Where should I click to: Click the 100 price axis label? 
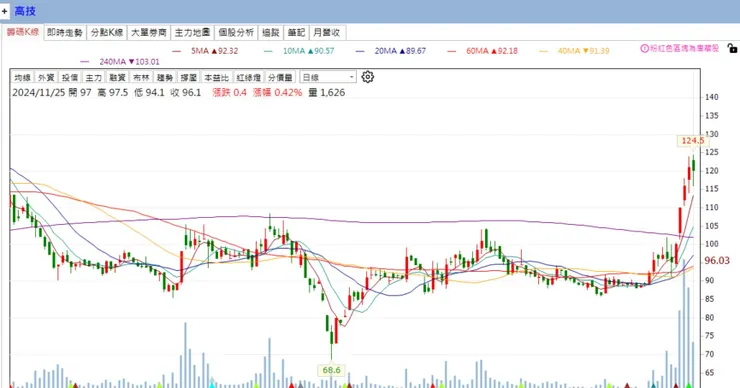tap(711, 244)
